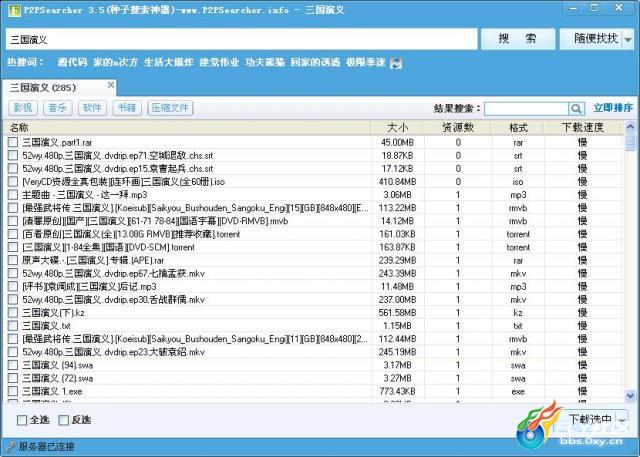Viewport: 640px width, 457px height.
Task: Refresh the hot search words icon
Action: point(396,63)
